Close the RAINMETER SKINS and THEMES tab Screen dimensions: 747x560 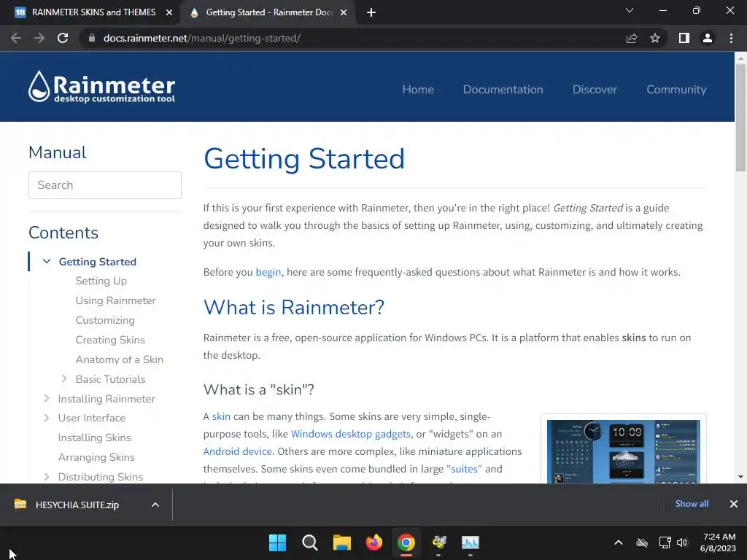pyautogui.click(x=169, y=13)
